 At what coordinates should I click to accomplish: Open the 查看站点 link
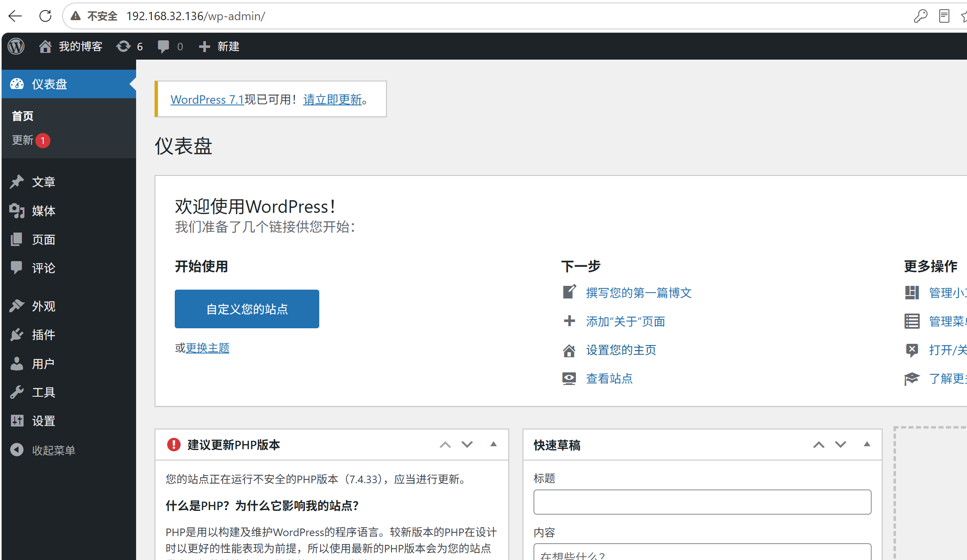[610, 379]
